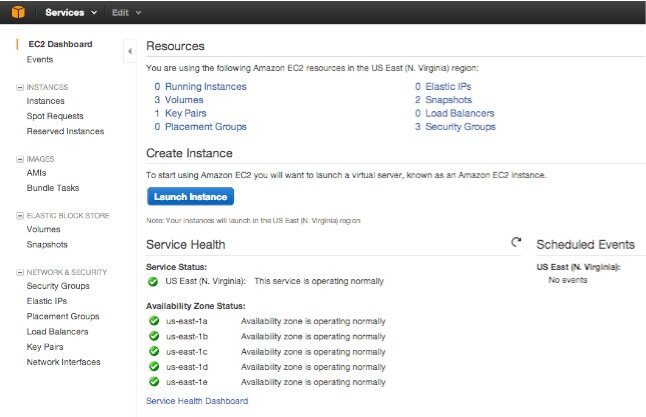This screenshot has height=417, width=646.
Task: Open Network Interfaces page
Action: pos(63,362)
